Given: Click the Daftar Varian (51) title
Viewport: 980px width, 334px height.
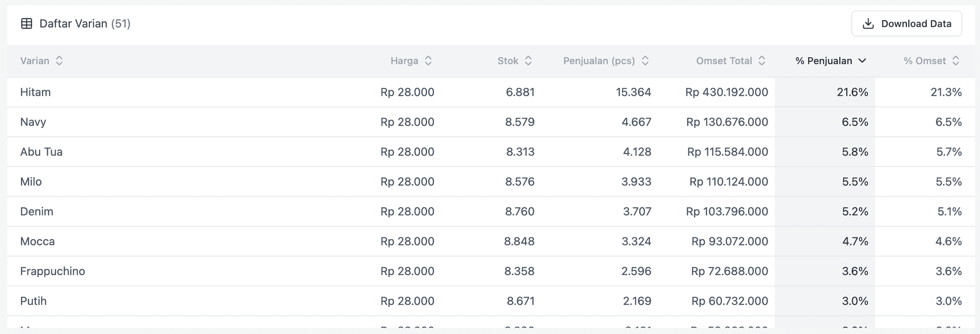Looking at the screenshot, I should click(85, 23).
